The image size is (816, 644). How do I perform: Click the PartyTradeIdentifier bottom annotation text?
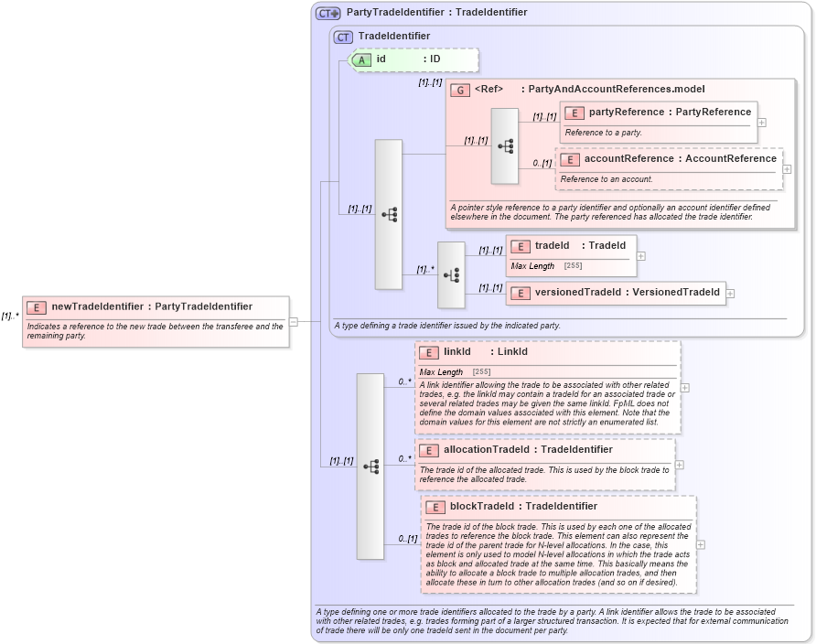tap(552, 621)
